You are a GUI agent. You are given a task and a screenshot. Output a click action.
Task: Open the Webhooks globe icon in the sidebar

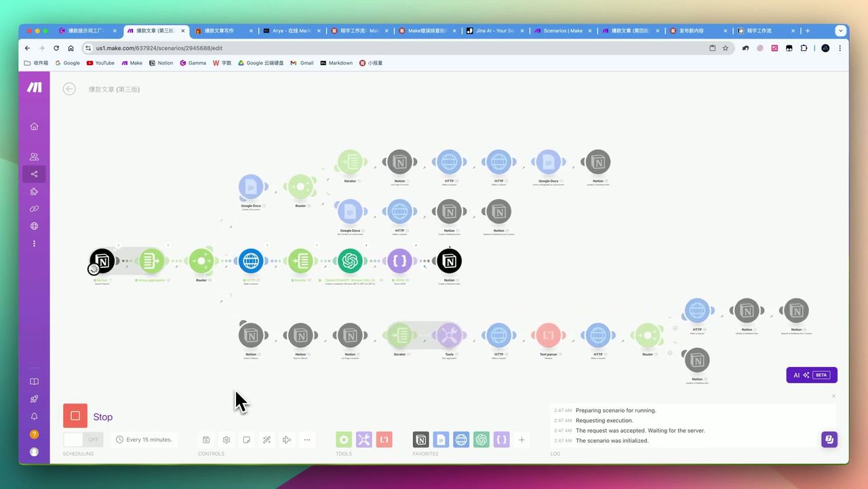click(x=34, y=226)
